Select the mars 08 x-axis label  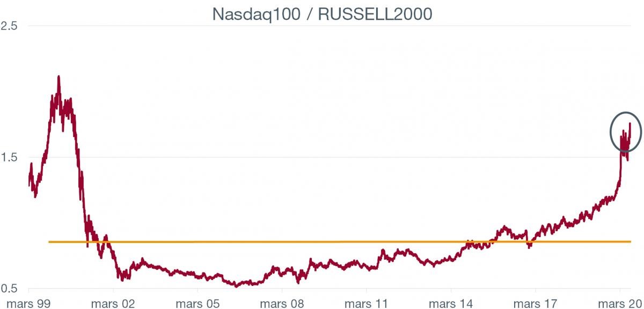pyautogui.click(x=282, y=302)
